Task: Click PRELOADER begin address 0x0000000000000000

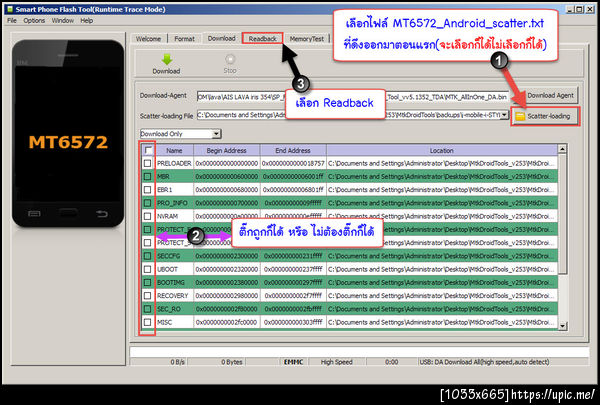Action: coord(227,163)
